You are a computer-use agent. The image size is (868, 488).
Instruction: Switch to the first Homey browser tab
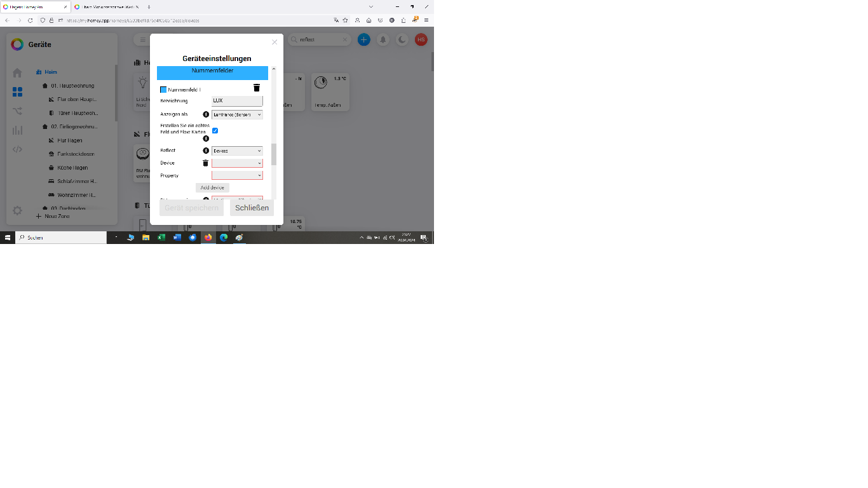pos(35,6)
